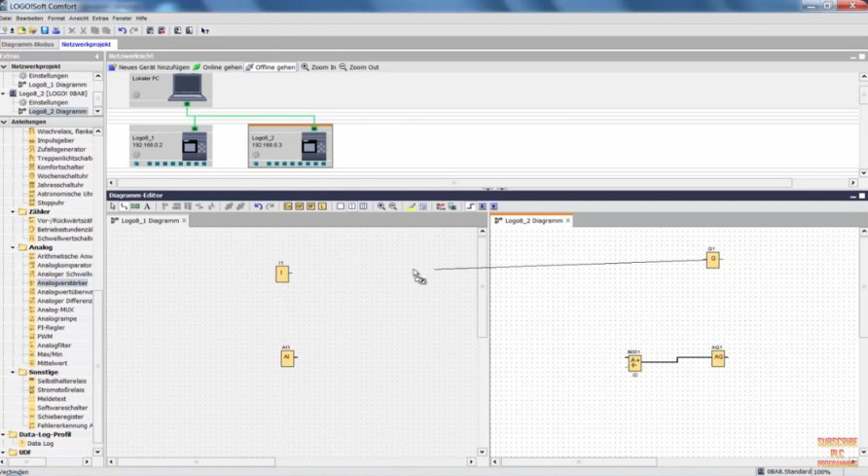
Task: Click Zoom Out in network view toolbar
Action: point(359,67)
